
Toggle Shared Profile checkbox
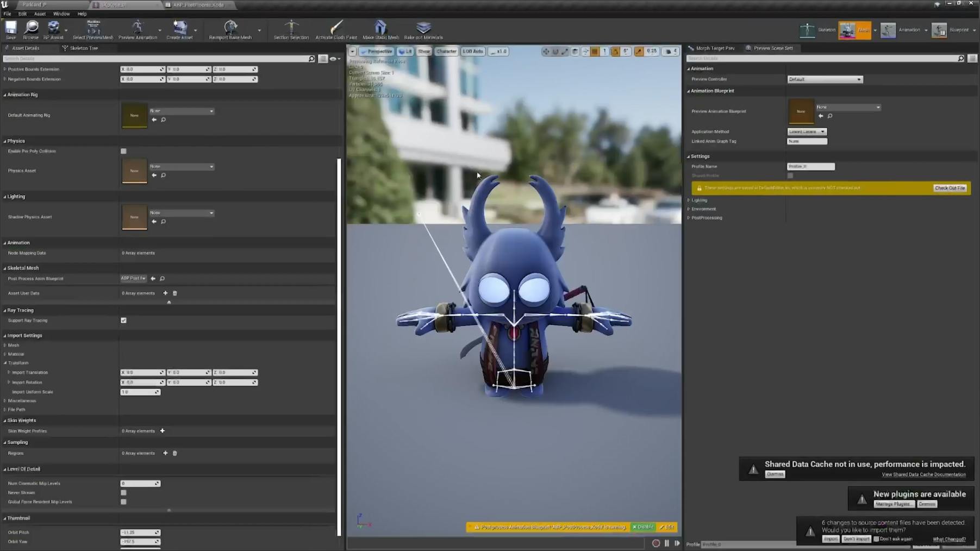[x=790, y=176]
